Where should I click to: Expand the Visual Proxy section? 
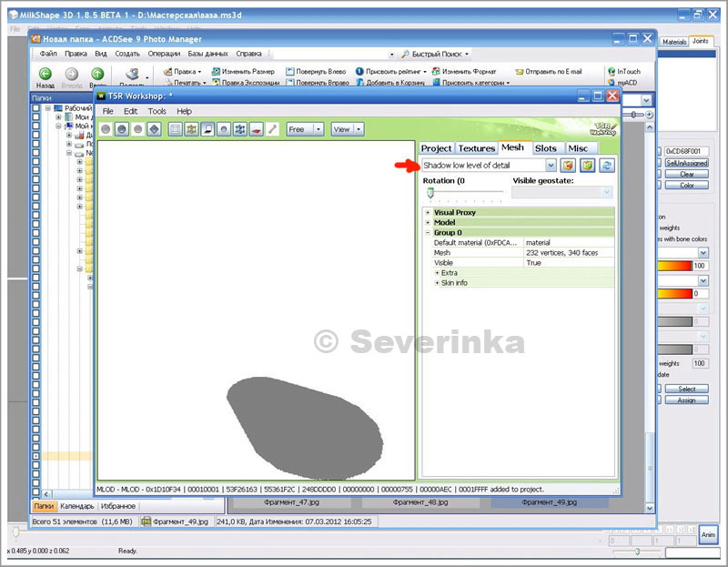(x=428, y=212)
